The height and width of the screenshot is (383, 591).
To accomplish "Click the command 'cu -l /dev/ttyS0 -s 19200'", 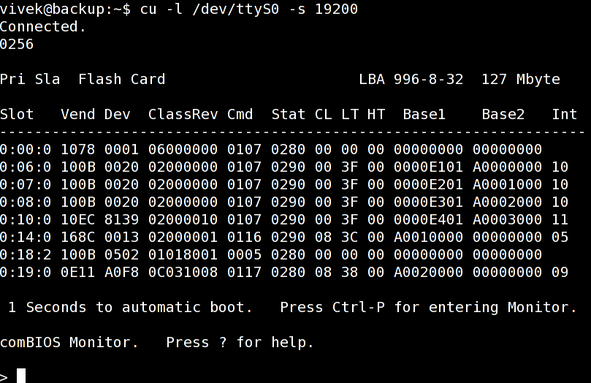I will 249,9.
